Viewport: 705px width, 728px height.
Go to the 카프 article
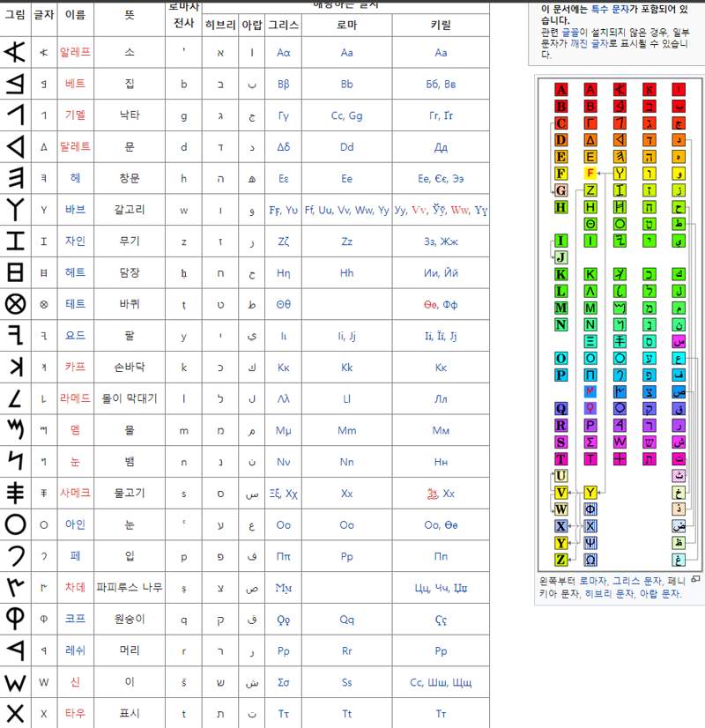tap(75, 367)
